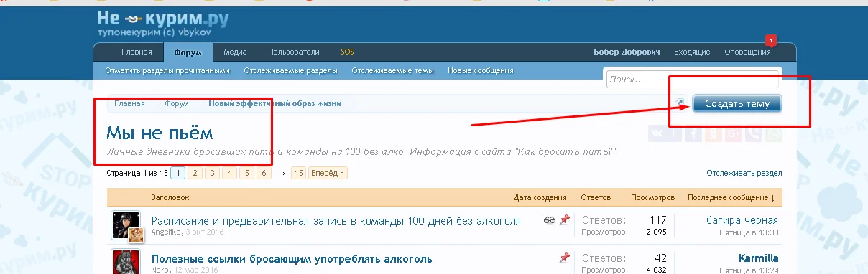Share via VK icon
Screen dimensions: 868x274
(657, 134)
